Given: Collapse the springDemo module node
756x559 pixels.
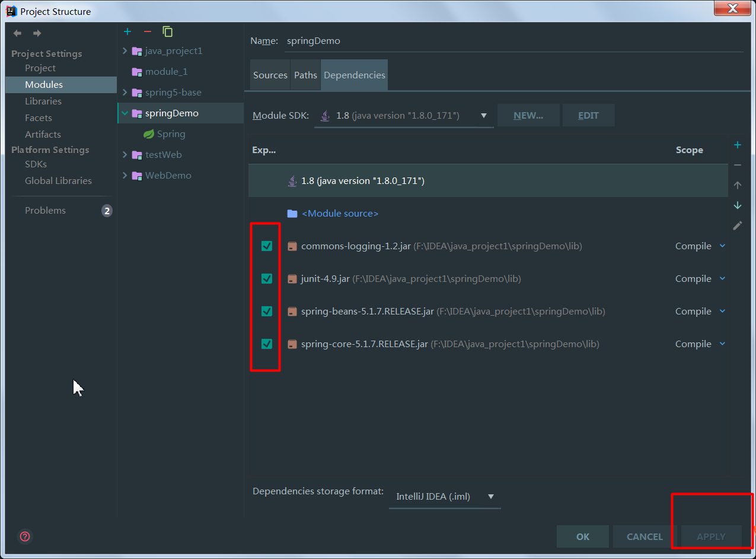Looking at the screenshot, I should pyautogui.click(x=125, y=113).
